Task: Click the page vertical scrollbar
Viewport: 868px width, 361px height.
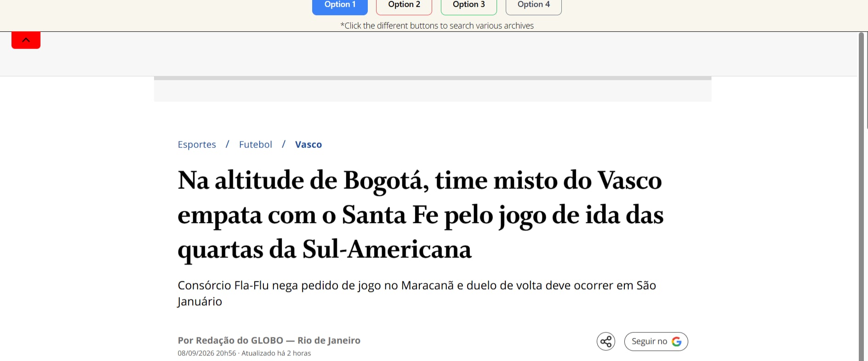Action: click(x=862, y=196)
